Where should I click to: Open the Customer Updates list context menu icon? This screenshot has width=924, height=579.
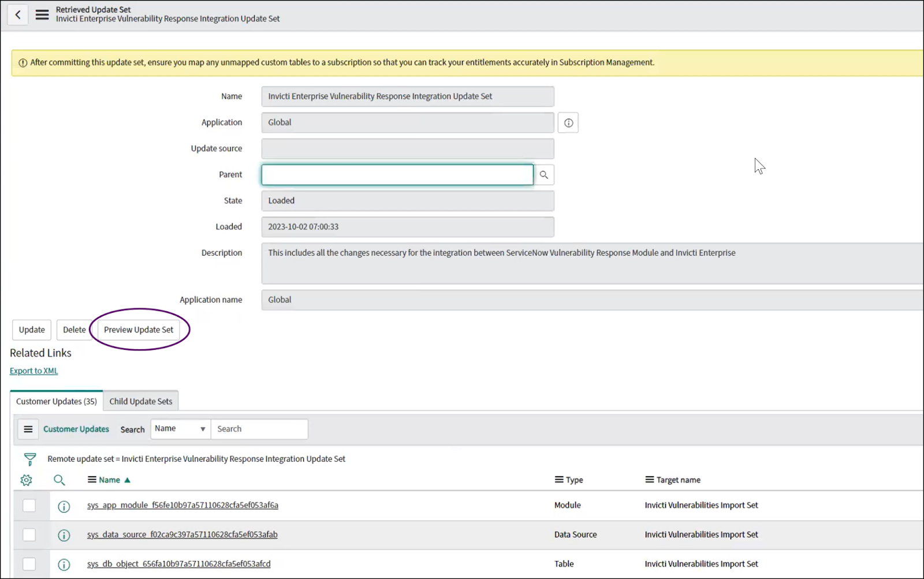coord(28,429)
